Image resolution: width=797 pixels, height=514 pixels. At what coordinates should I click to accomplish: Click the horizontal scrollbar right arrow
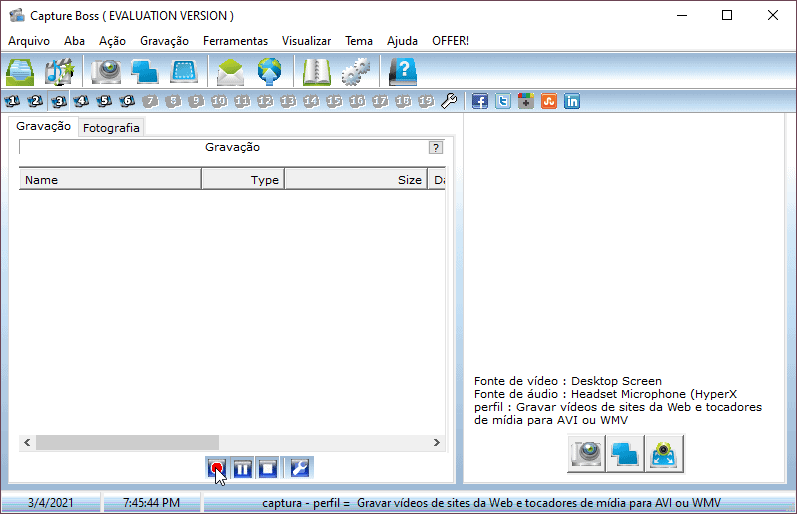click(x=437, y=442)
